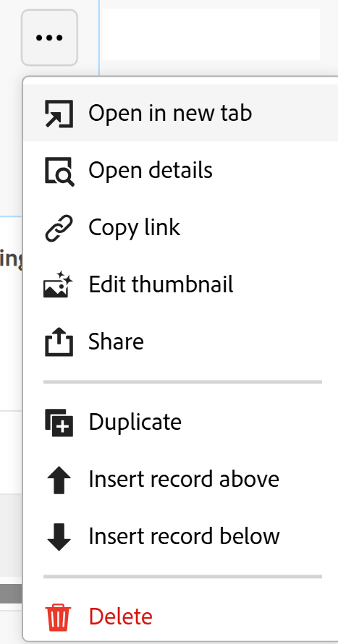338x644 pixels.
Task: Click the white cell field at top
Action: point(211,35)
